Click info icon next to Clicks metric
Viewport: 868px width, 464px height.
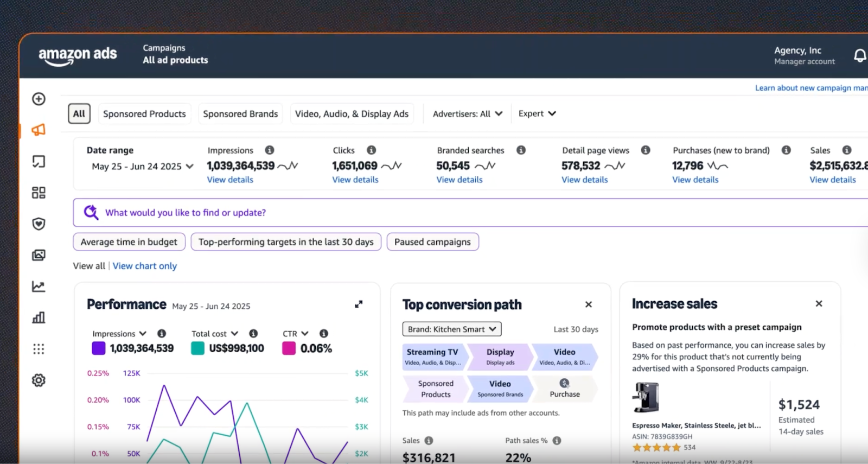[x=371, y=150]
